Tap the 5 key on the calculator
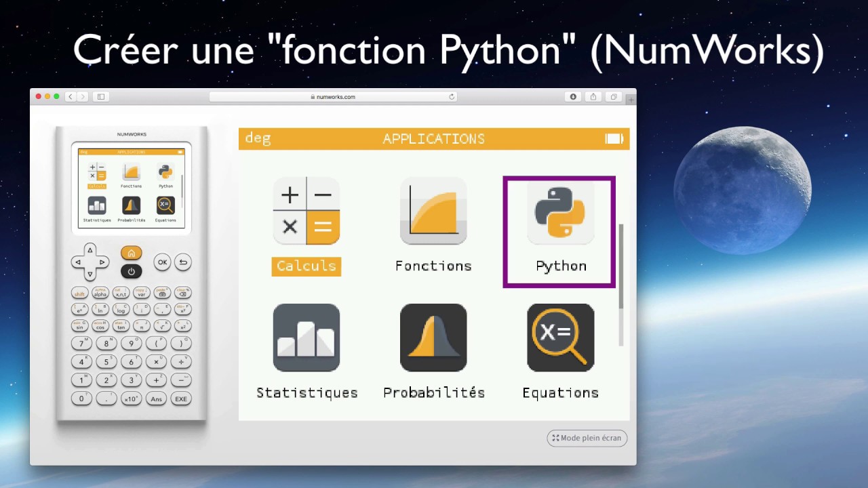The image size is (868, 488). [106, 362]
